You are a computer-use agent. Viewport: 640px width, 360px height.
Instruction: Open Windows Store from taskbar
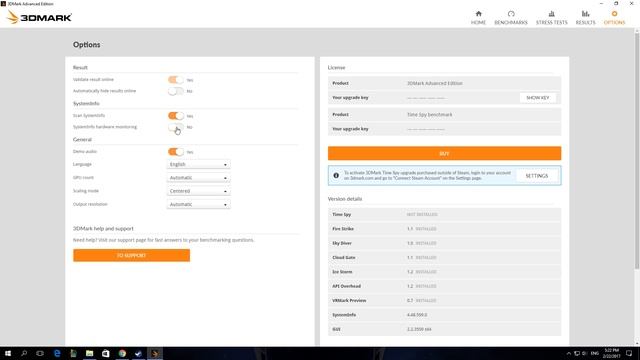coord(106,353)
